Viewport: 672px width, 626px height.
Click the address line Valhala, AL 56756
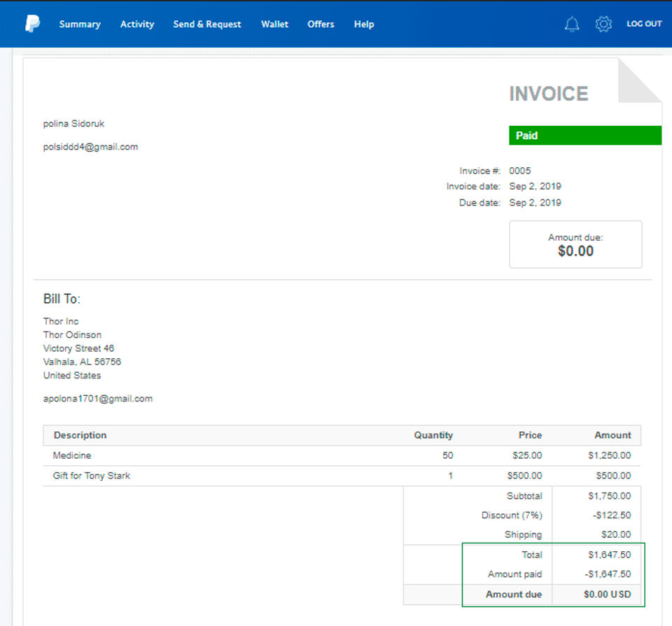click(82, 362)
